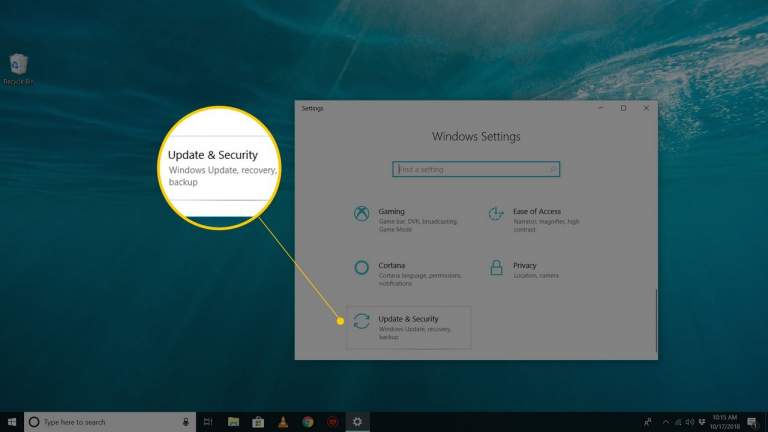The image size is (768, 432).
Task: Select the Settings gear taskbar button
Action: 358,422
